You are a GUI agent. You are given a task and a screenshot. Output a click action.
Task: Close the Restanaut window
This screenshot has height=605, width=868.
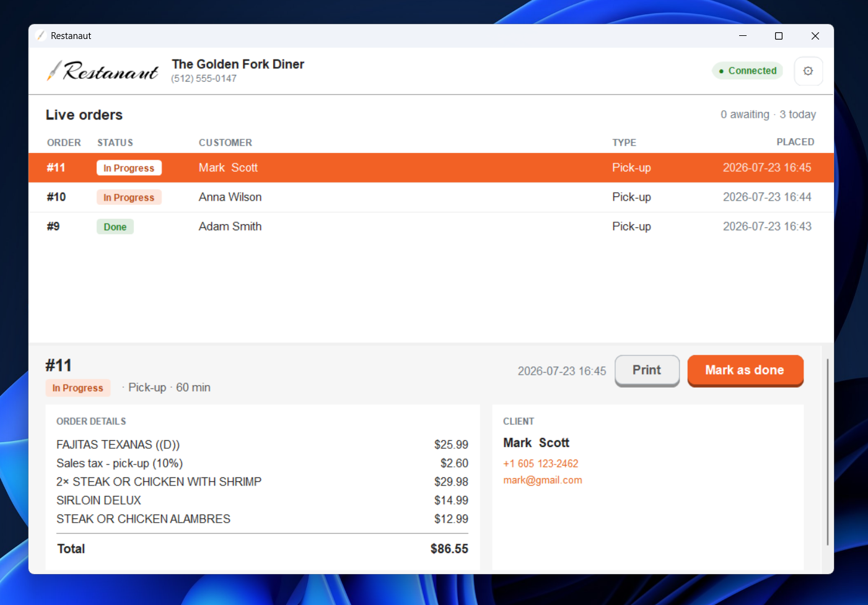click(815, 36)
